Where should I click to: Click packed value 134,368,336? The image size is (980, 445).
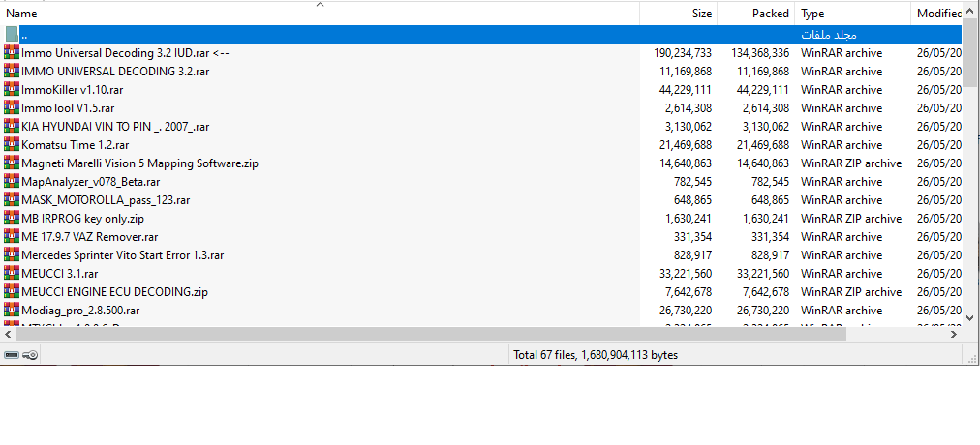760,53
